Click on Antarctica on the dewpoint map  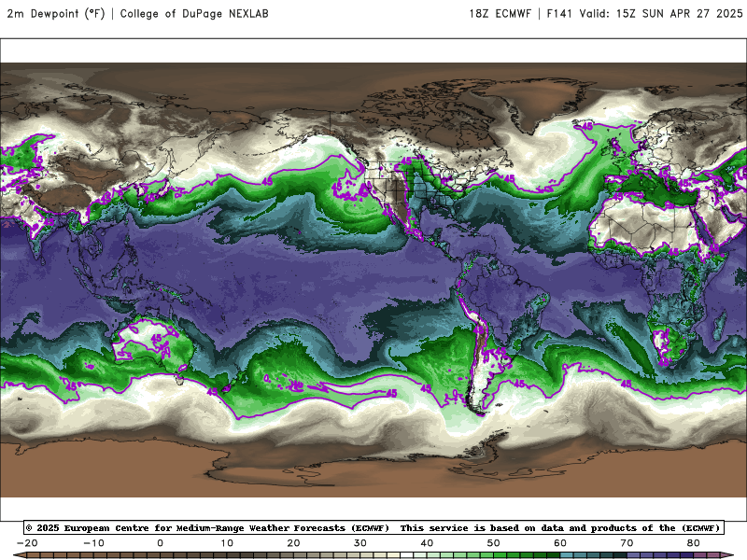[373, 469]
